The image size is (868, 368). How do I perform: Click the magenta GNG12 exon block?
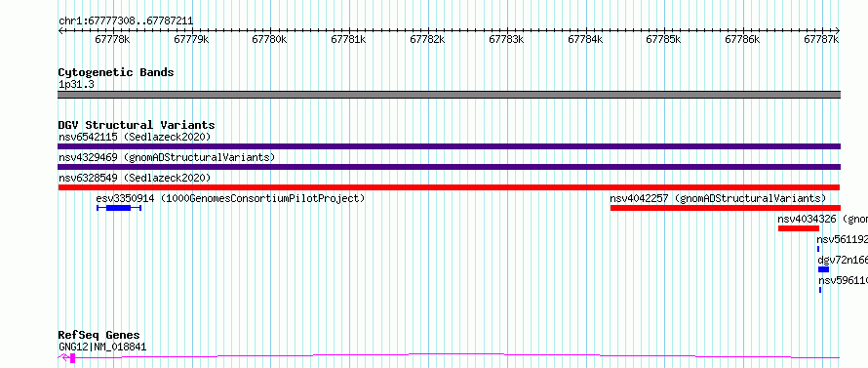[x=72, y=358]
